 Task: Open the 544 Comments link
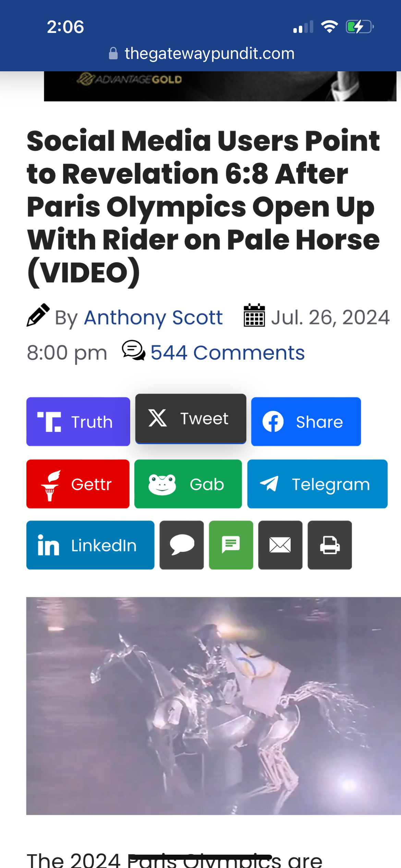tap(228, 353)
